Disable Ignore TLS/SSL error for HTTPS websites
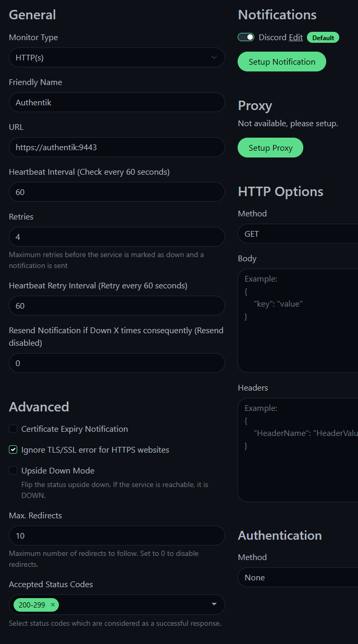This screenshot has height=644, width=358. 13,449
